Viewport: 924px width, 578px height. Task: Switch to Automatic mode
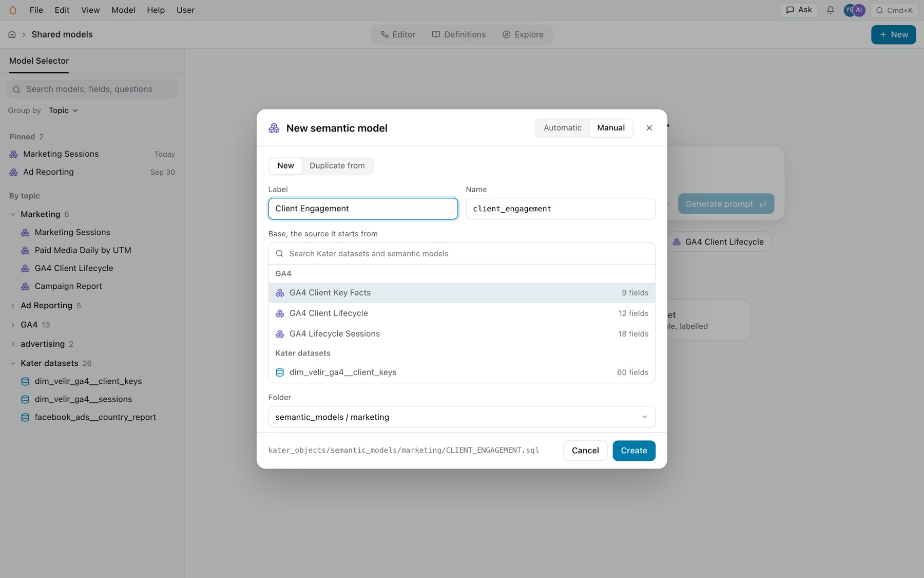point(563,128)
